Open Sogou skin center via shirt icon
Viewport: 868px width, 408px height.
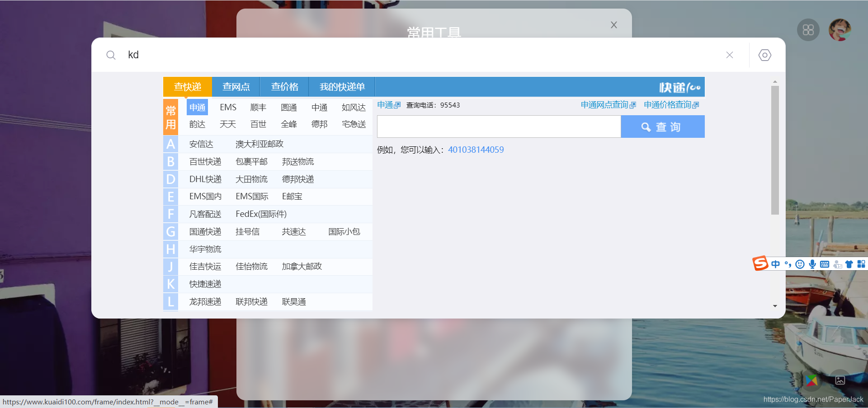pyautogui.click(x=849, y=264)
